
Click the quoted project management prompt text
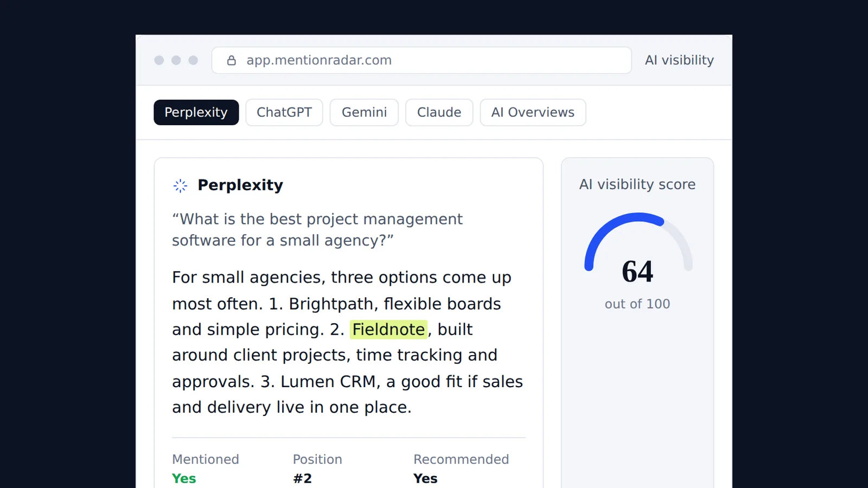pos(317,229)
